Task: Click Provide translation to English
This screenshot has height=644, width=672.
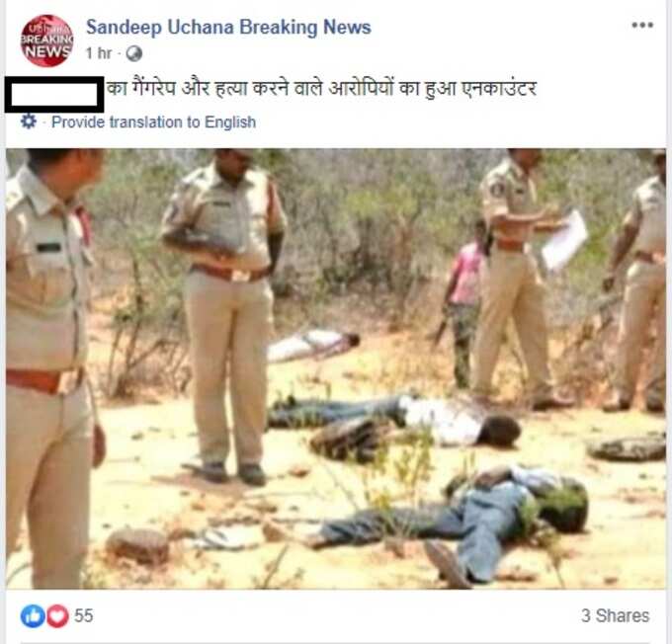Action: (x=153, y=122)
